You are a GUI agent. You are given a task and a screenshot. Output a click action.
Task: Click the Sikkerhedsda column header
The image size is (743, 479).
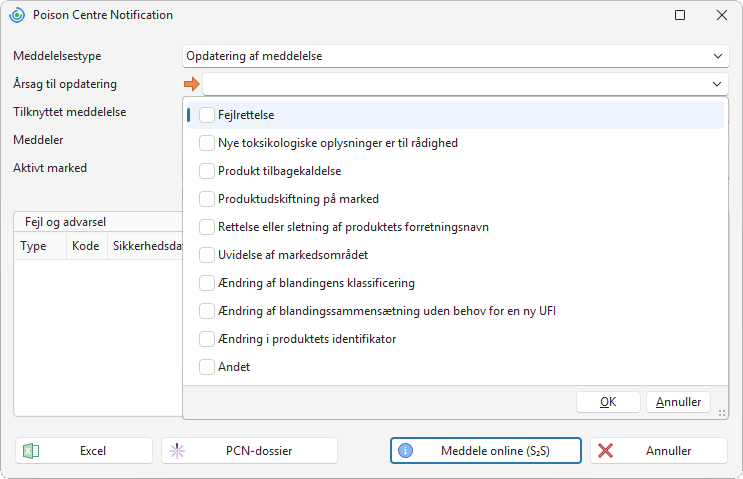[145, 246]
